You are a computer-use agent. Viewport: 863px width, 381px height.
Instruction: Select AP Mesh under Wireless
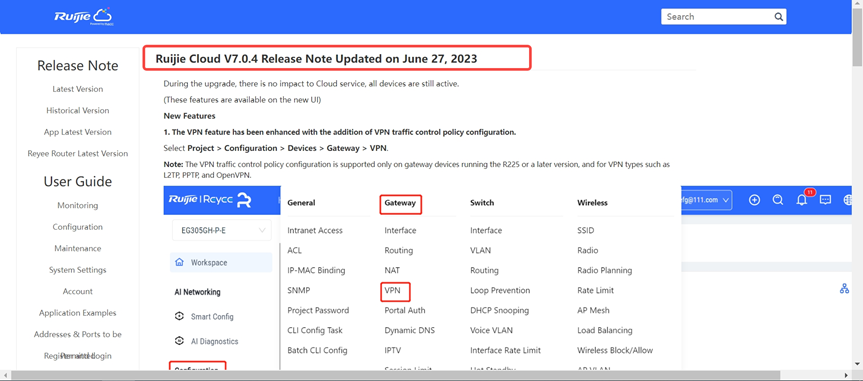pos(593,311)
